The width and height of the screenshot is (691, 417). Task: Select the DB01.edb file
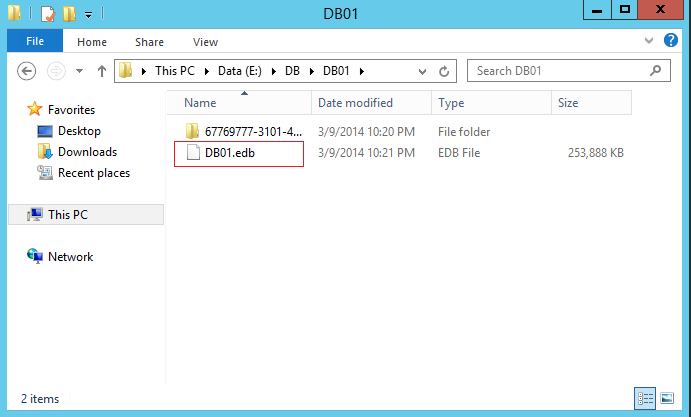click(x=230, y=153)
